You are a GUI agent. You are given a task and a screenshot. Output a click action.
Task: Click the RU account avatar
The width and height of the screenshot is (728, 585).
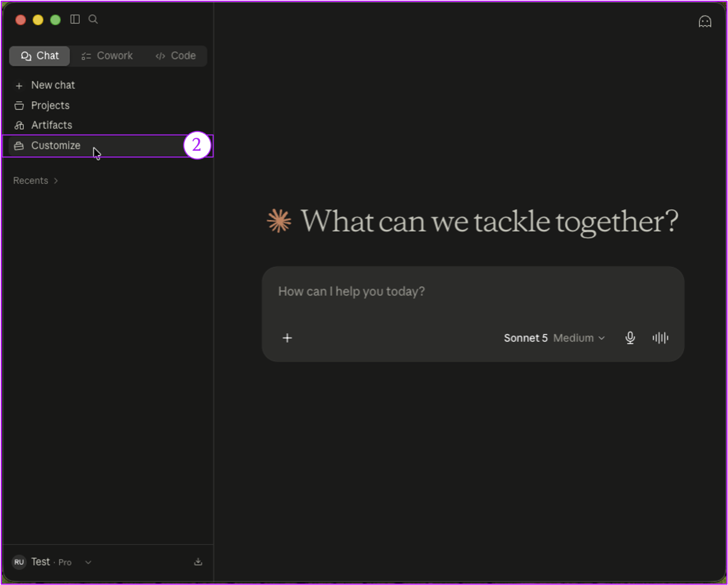(x=19, y=562)
